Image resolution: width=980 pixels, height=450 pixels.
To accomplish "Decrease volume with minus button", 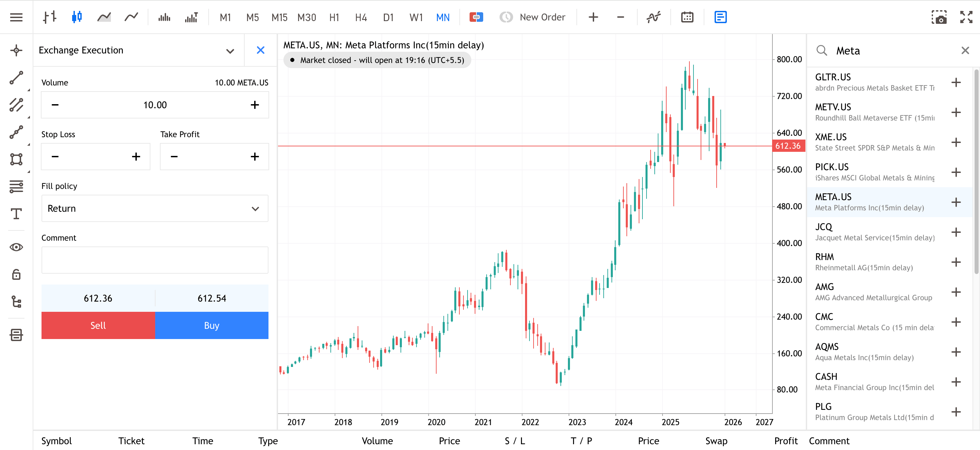I will coord(55,105).
